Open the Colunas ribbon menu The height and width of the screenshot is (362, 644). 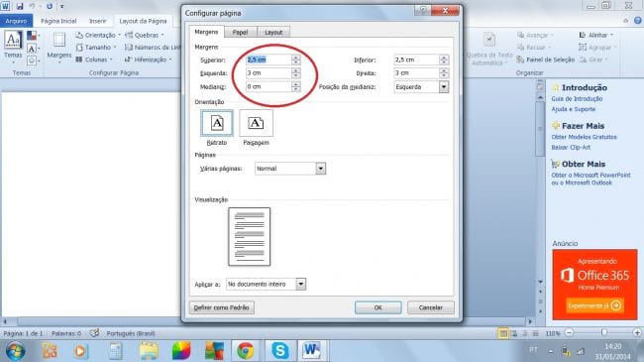pyautogui.click(x=94, y=60)
